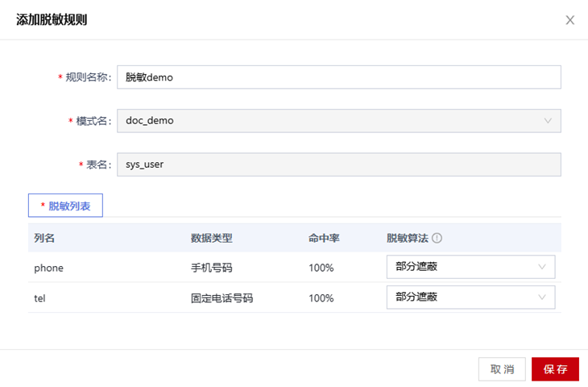Click the chevron arrow in 模式名 field

[x=548, y=121]
